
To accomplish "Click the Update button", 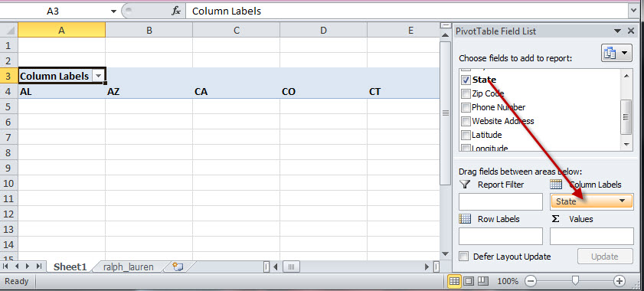I will point(605,257).
